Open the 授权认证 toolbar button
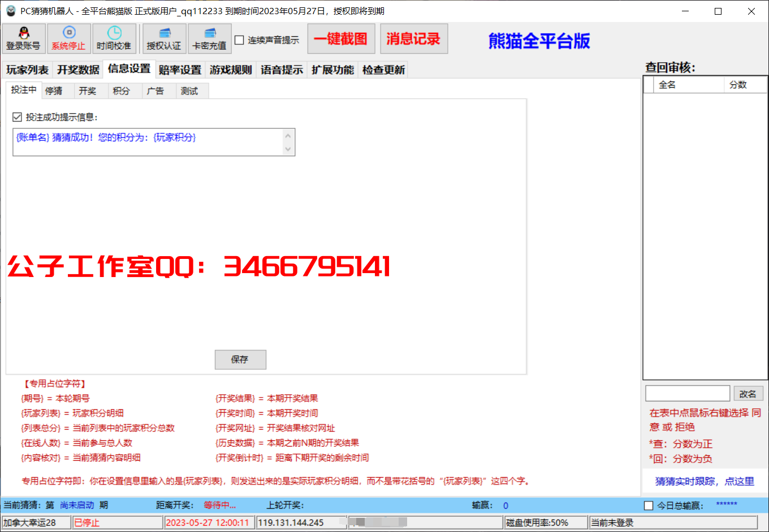The width and height of the screenshot is (769, 532). (x=164, y=39)
